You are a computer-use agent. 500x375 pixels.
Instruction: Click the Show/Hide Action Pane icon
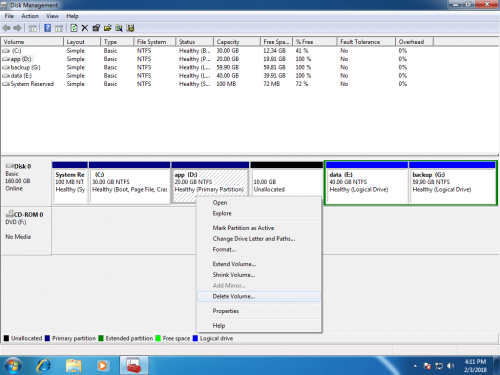click(59, 28)
